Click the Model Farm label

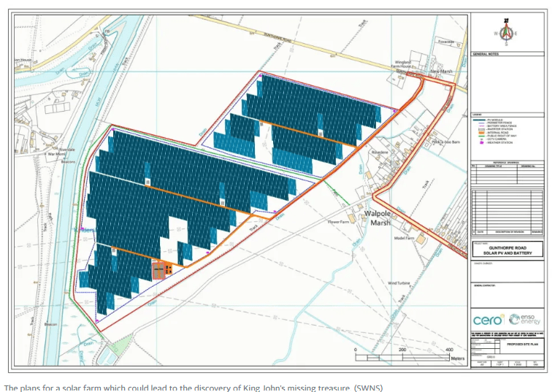point(404,238)
